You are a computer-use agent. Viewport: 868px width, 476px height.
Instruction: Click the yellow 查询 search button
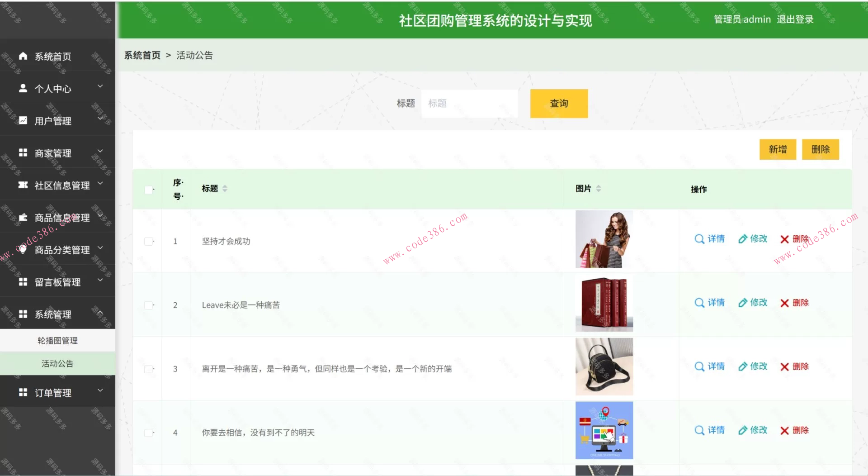[559, 103]
